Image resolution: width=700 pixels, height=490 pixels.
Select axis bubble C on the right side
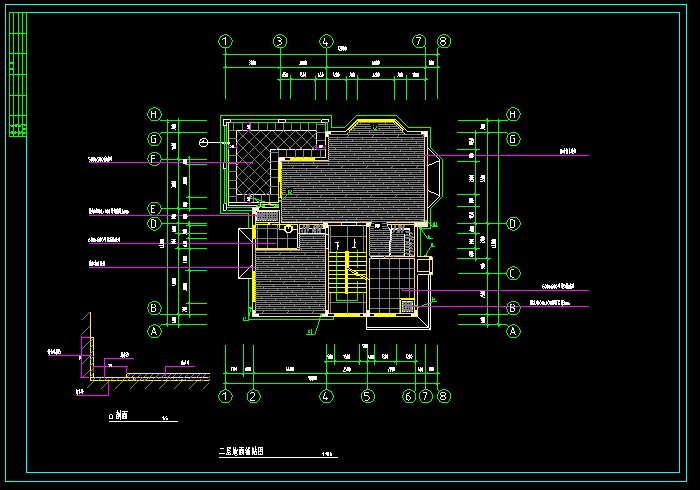click(512, 273)
